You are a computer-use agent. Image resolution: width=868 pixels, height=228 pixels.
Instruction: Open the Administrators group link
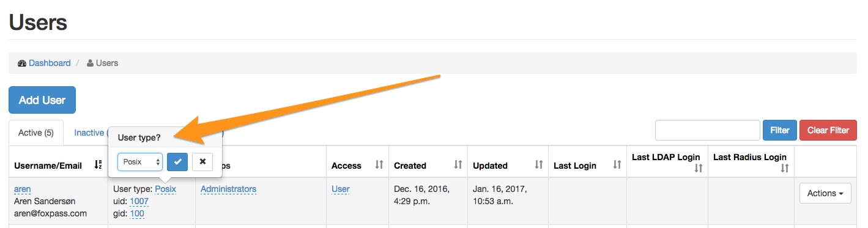(228, 189)
